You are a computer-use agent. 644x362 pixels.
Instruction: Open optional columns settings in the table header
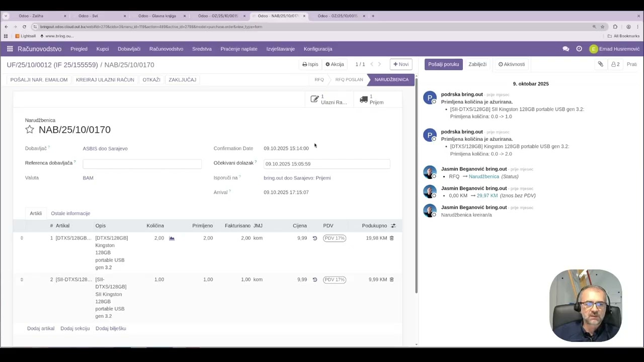[x=393, y=226]
